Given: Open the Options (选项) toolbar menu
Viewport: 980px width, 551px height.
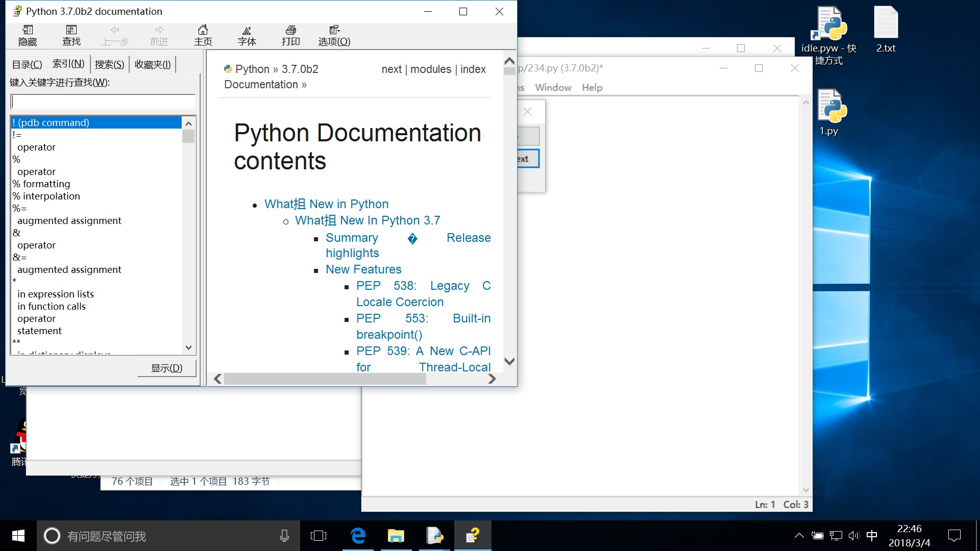Looking at the screenshot, I should pyautogui.click(x=334, y=36).
